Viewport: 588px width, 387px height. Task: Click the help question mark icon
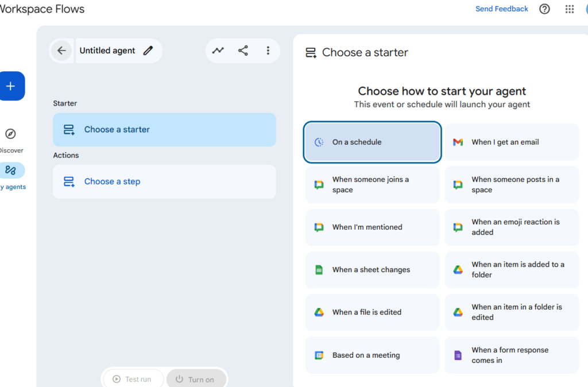[x=544, y=9]
